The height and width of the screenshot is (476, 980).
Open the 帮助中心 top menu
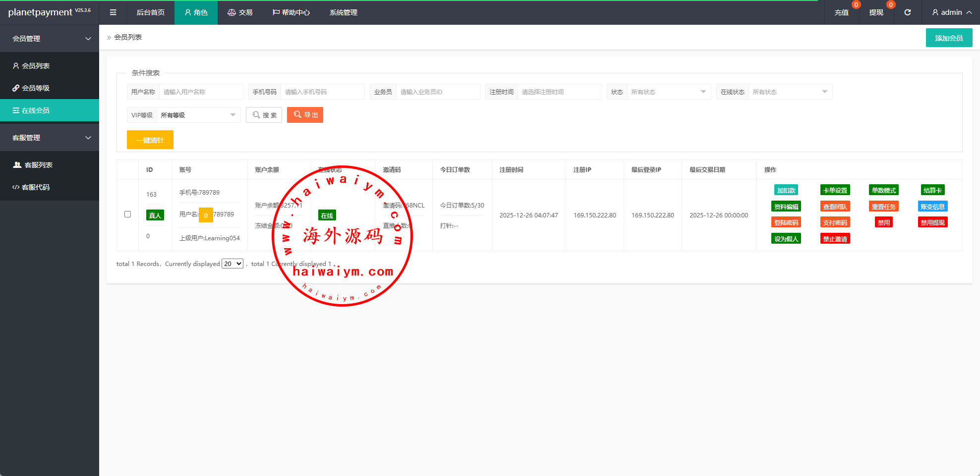point(291,12)
